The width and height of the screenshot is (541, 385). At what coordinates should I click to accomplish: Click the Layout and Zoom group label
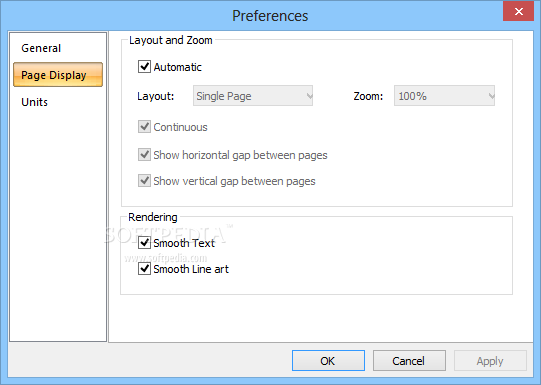pyautogui.click(x=171, y=40)
